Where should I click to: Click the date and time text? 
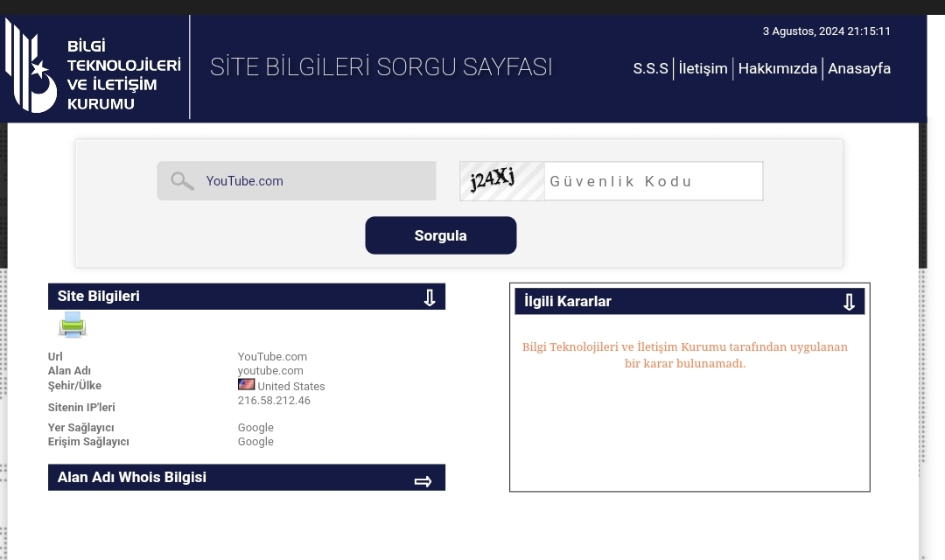[826, 31]
